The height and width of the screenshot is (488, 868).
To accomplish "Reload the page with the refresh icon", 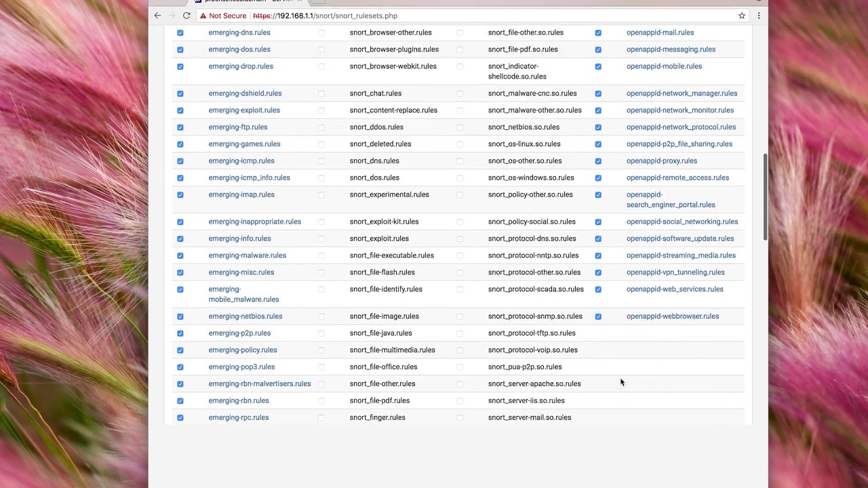I will (186, 16).
